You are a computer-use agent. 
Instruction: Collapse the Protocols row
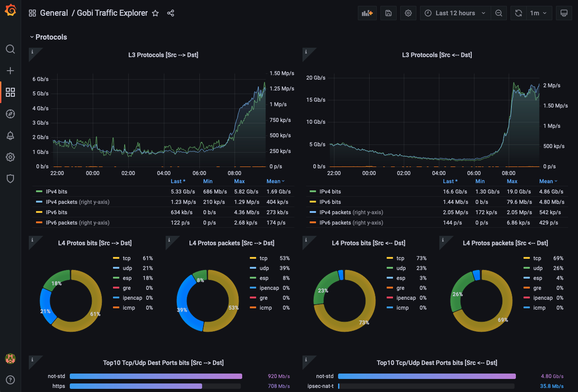pyautogui.click(x=49, y=37)
